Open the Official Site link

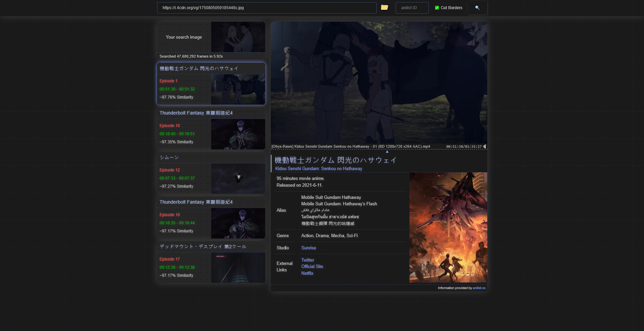pos(312,267)
